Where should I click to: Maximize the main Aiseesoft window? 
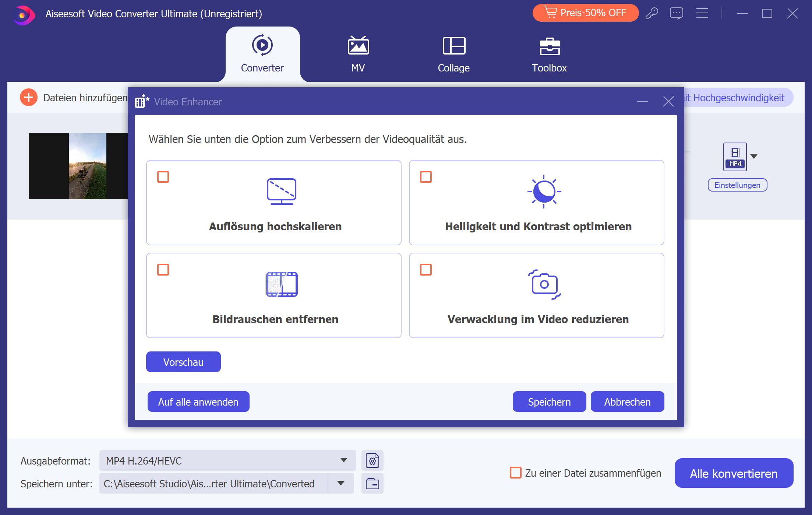click(767, 14)
